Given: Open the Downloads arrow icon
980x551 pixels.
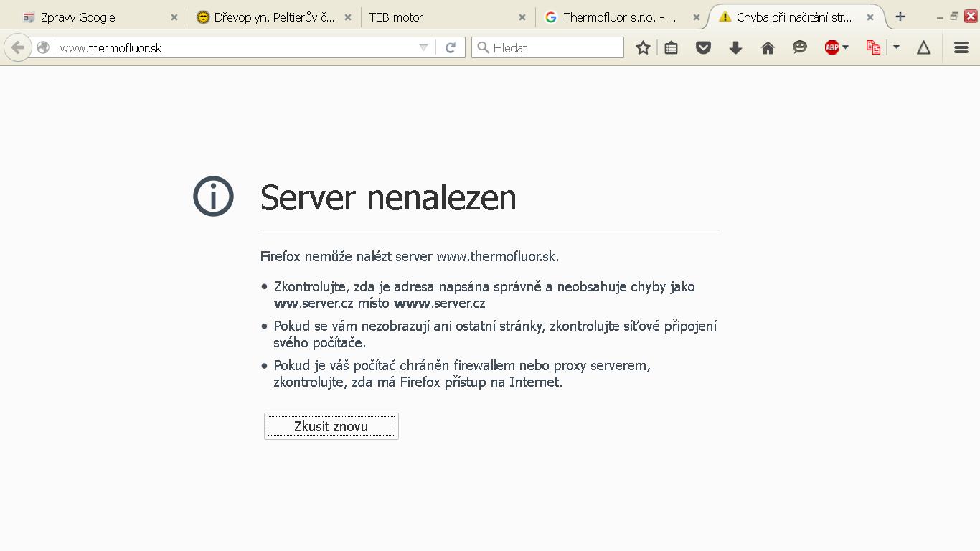Looking at the screenshot, I should click(x=735, y=47).
